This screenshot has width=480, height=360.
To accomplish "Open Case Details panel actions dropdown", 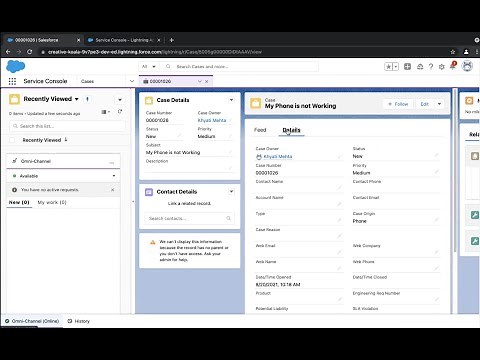I will pyautogui.click(x=231, y=100).
